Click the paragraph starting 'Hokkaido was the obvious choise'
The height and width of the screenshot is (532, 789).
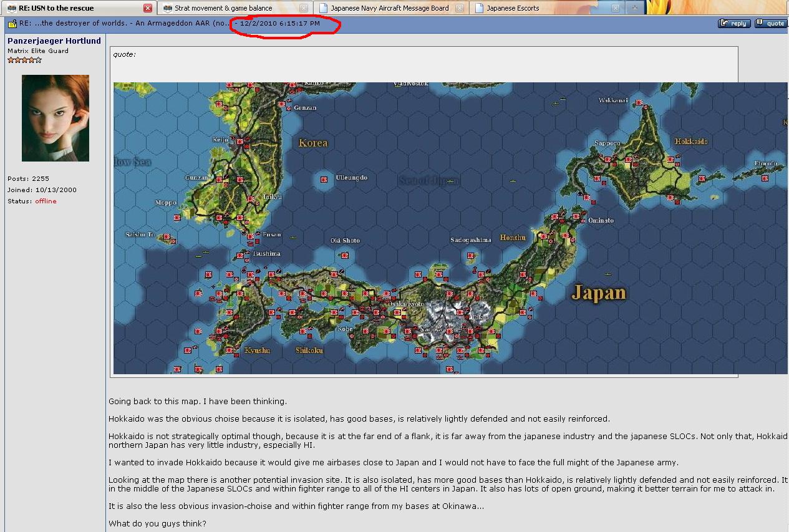pyautogui.click(x=359, y=419)
